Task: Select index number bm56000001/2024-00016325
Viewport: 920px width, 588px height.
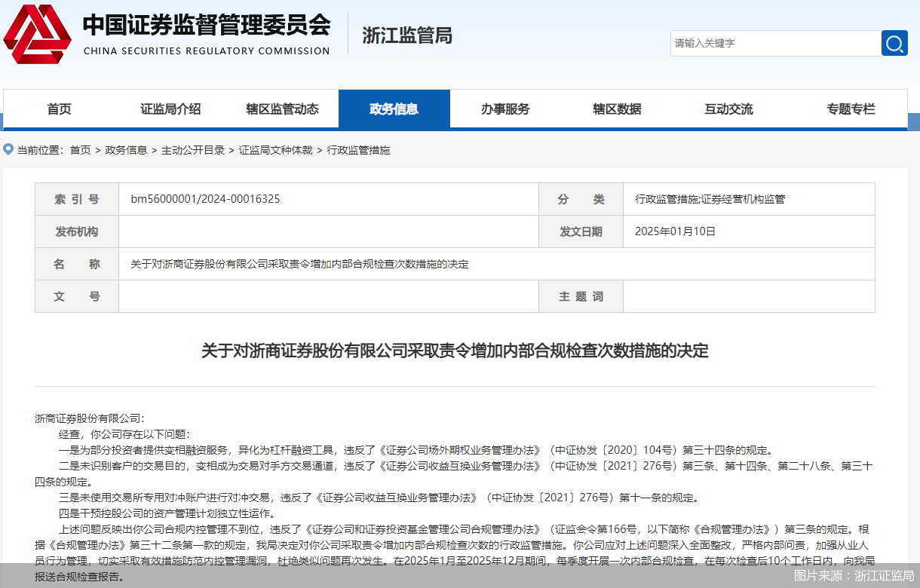Action: [x=206, y=199]
